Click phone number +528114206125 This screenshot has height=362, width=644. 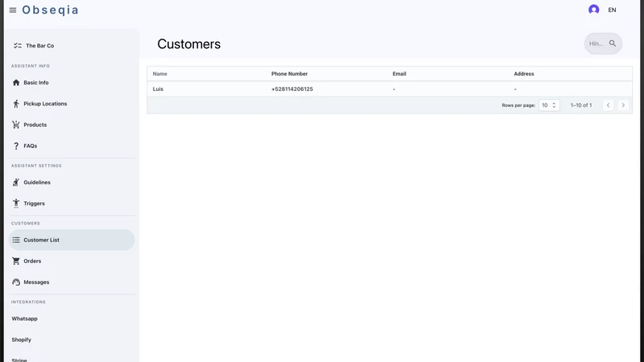click(292, 89)
